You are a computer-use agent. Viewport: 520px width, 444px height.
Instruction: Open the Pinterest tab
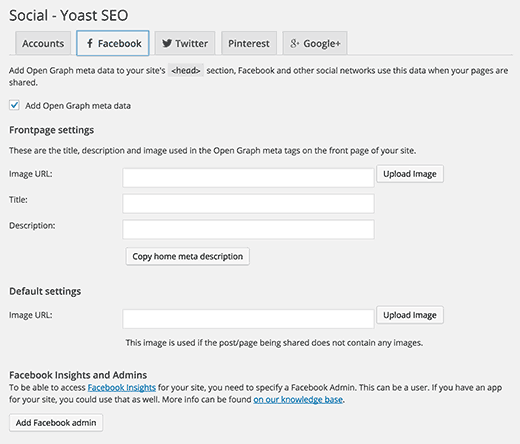pos(249,43)
